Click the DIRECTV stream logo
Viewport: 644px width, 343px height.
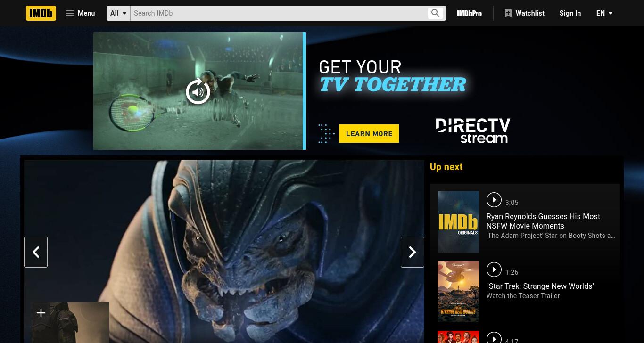coord(473,131)
